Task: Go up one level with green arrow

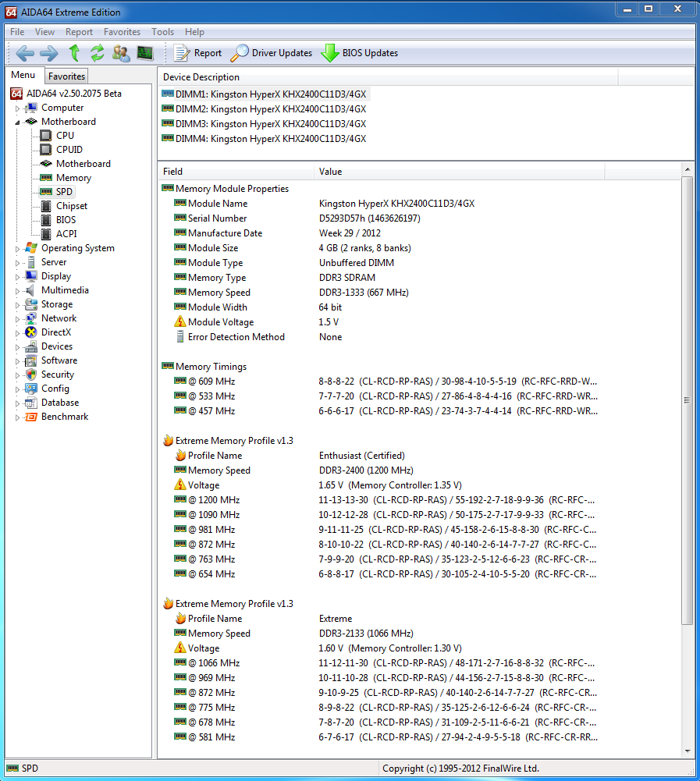Action: click(74, 53)
